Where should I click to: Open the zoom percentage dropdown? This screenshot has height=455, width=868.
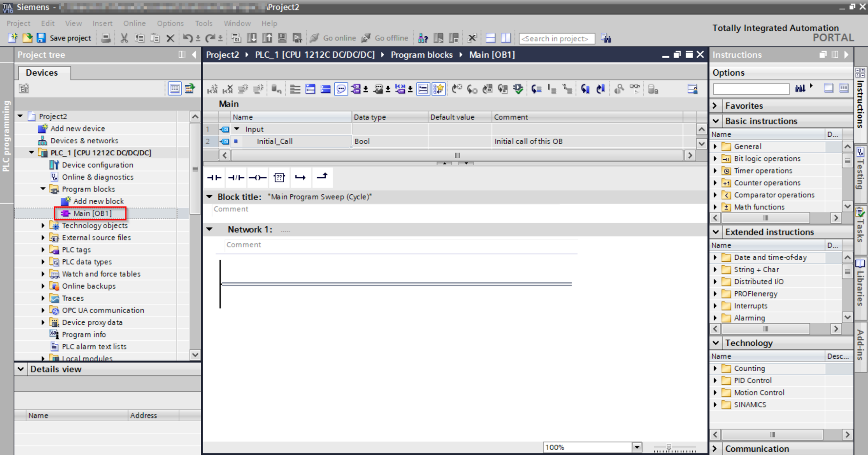(x=637, y=447)
